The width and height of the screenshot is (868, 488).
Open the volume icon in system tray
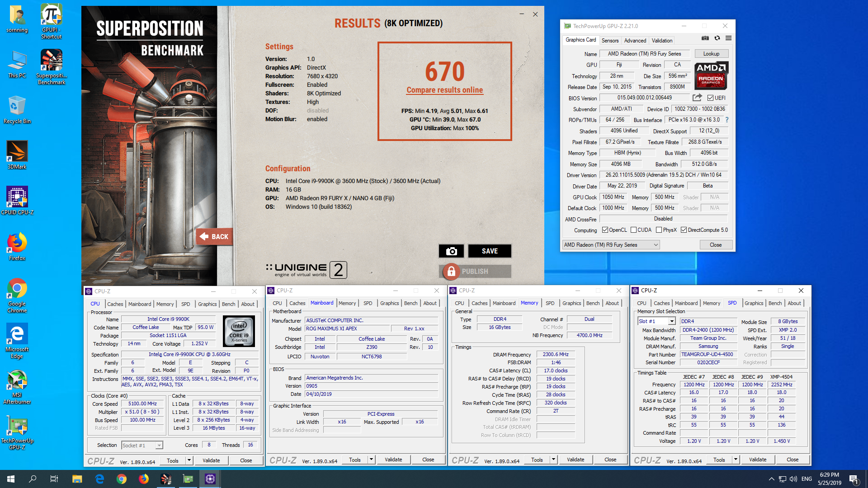pos(793,479)
